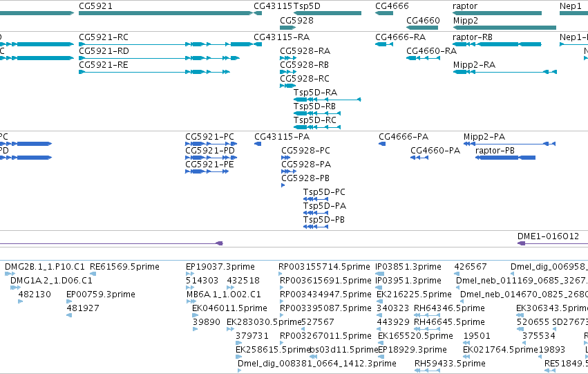The width and height of the screenshot is (588, 374).
Task: Click feature 375534
Action: pos(539,336)
